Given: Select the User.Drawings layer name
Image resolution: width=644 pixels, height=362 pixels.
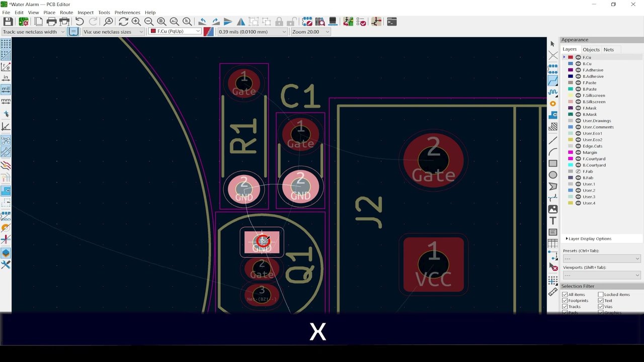Looking at the screenshot, I should (x=597, y=121).
